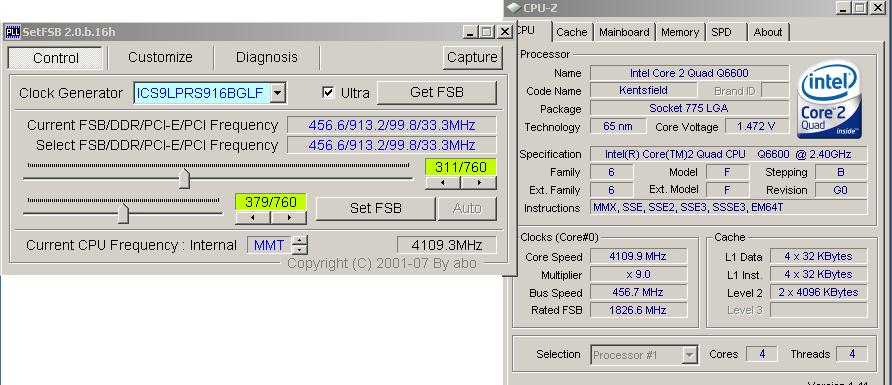Maximize the CPU-Z window
892x385 pixels.
click(x=860, y=7)
